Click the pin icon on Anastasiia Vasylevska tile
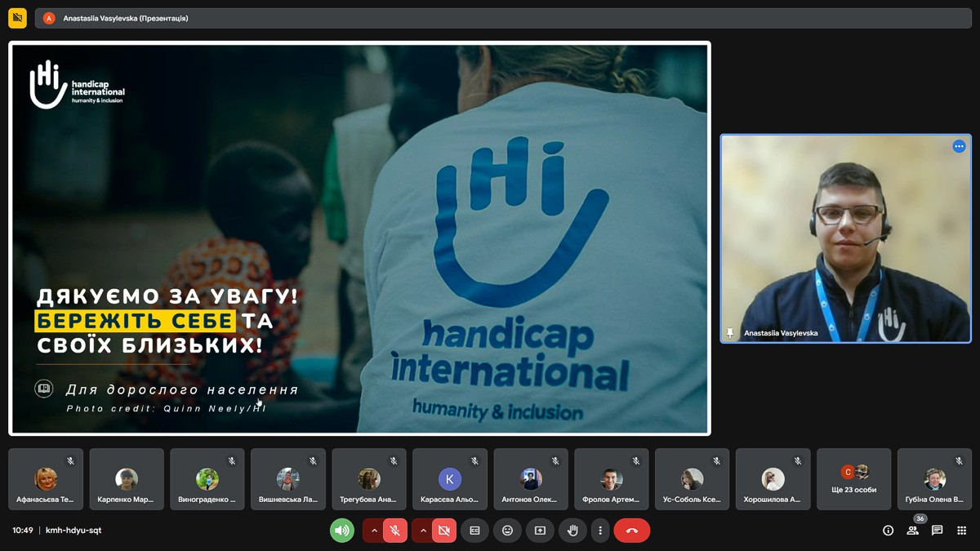The height and width of the screenshot is (551, 980). pyautogui.click(x=730, y=333)
